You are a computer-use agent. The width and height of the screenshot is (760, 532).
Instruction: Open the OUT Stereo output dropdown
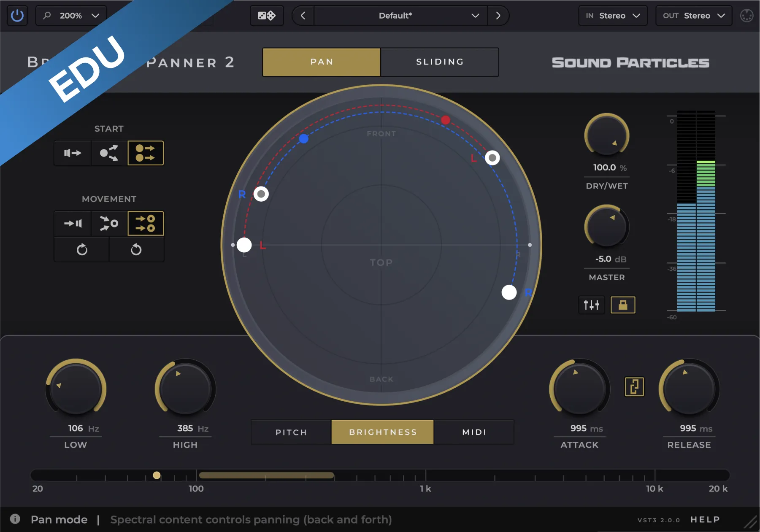point(694,16)
